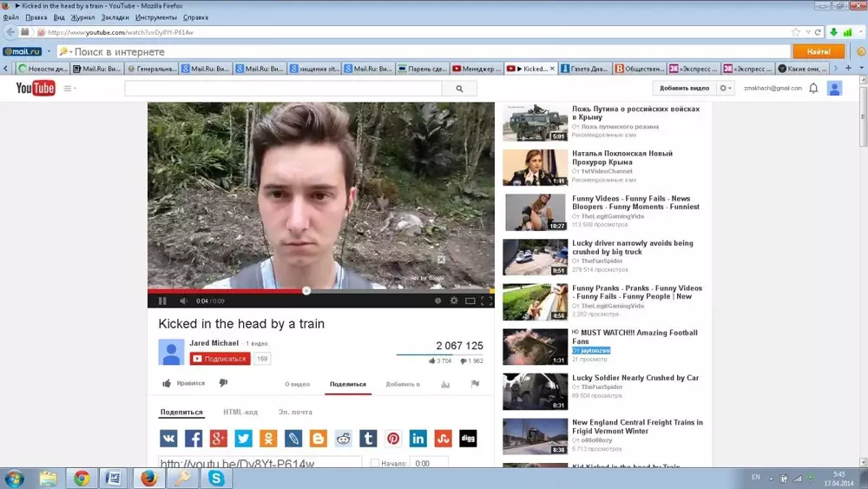This screenshot has height=489, width=868.
Task: Open the Закладки menu in Firefox
Action: point(115,17)
